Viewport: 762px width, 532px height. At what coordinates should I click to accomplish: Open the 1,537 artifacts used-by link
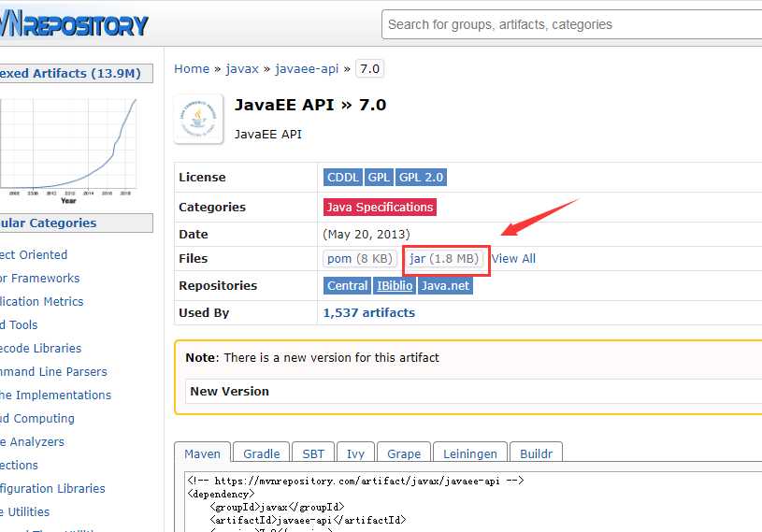point(369,313)
